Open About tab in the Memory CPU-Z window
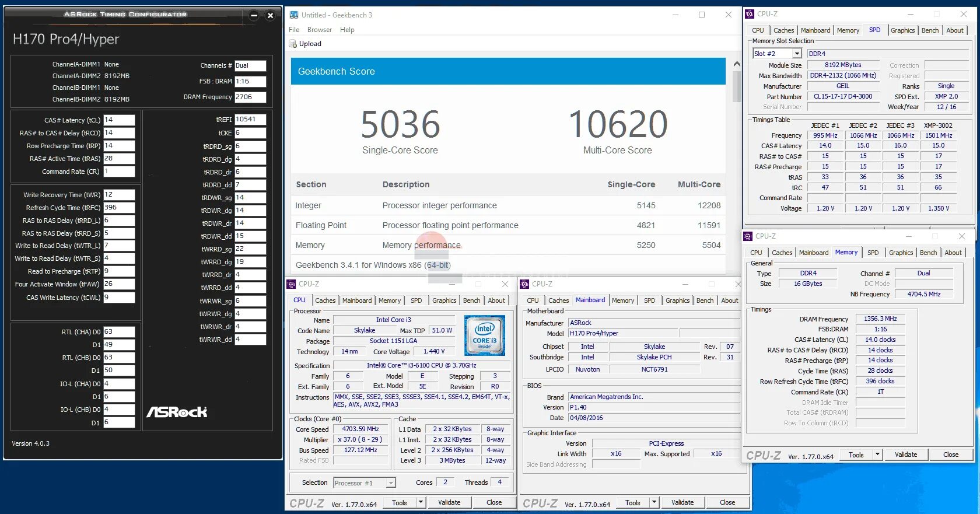The height and width of the screenshot is (514, 980). [953, 253]
